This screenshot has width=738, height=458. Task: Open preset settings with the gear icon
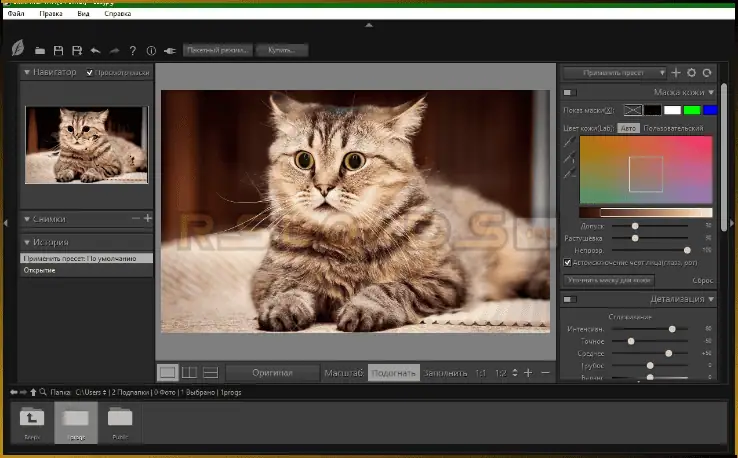pyautogui.click(x=691, y=72)
